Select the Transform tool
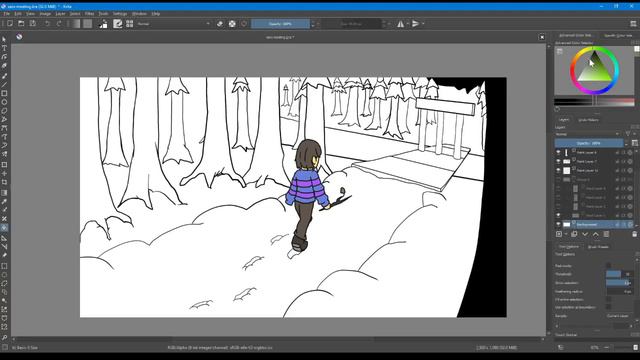 click(x=4, y=165)
